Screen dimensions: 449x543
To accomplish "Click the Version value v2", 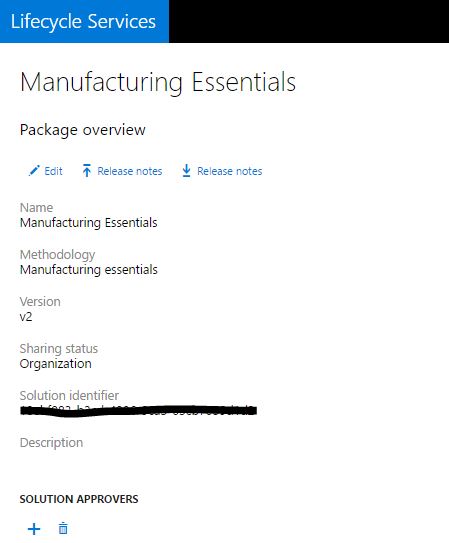I will pos(26,317).
